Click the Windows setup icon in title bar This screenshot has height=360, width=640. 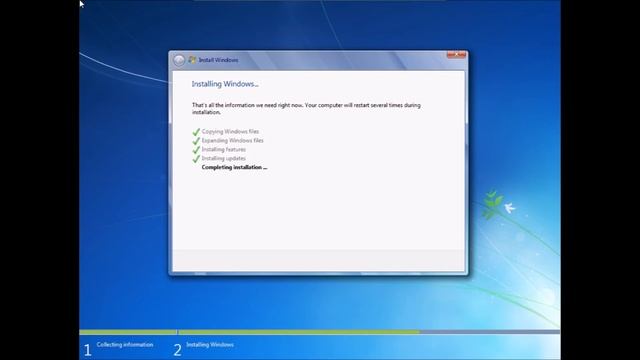point(192,60)
